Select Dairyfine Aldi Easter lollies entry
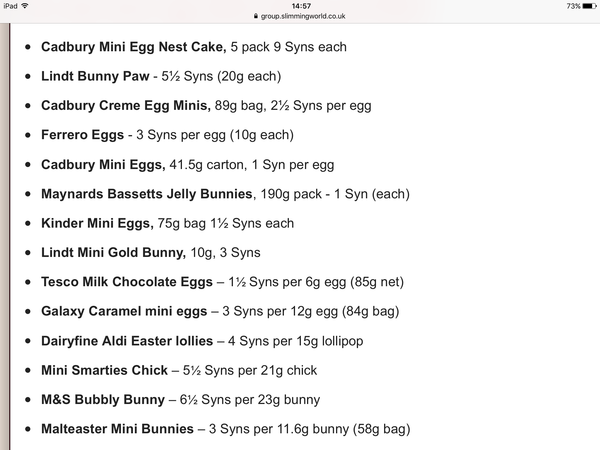This screenshot has width=600, height=450. [x=202, y=341]
